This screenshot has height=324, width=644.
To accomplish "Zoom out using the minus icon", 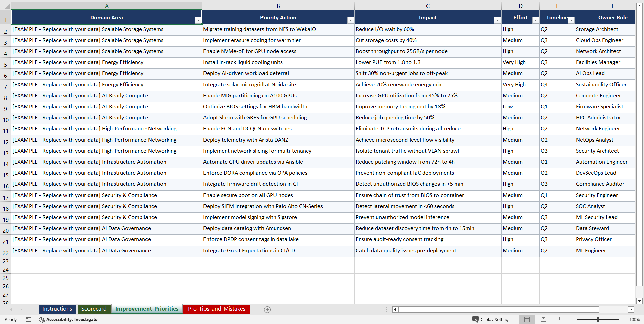I will (573, 319).
